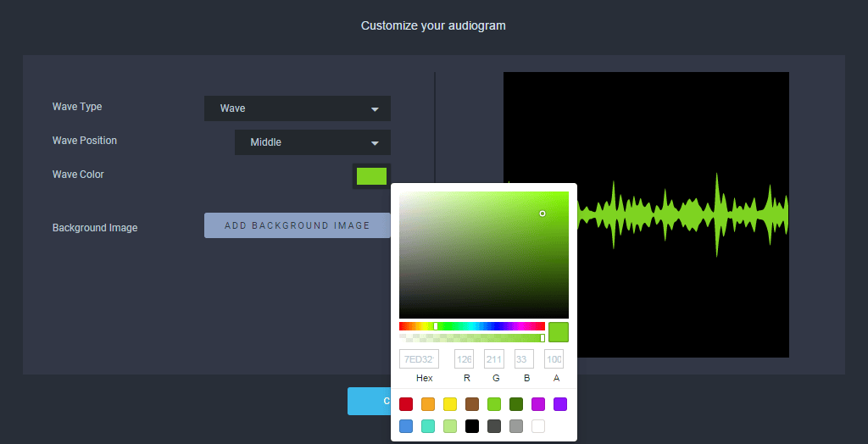868x444 pixels.
Task: Select the turquoise preset swatch
Action: tap(428, 426)
